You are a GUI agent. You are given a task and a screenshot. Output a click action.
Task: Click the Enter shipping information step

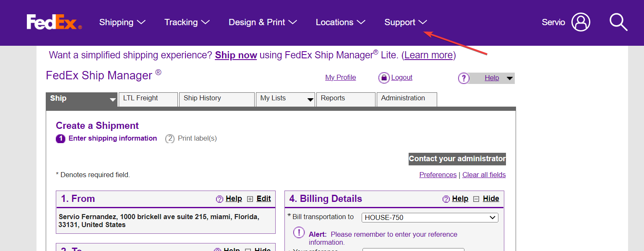click(107, 139)
